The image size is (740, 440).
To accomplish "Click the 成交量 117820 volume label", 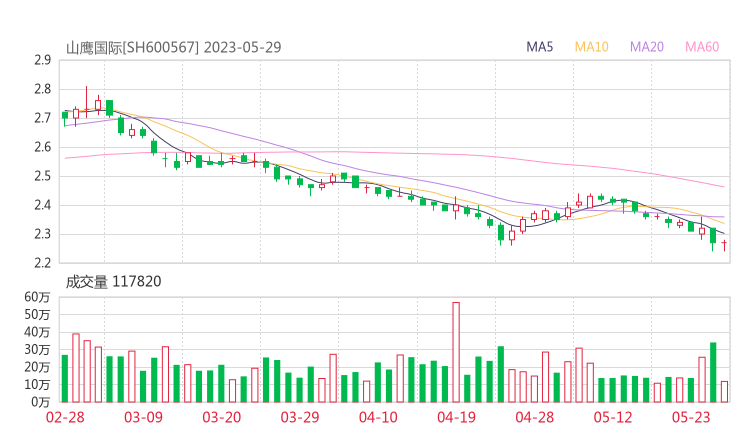I will (x=113, y=282).
